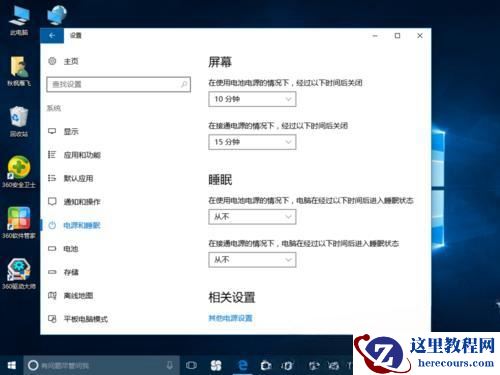Launch Edge browser from taskbar
This screenshot has height=375, width=500.
point(243,365)
